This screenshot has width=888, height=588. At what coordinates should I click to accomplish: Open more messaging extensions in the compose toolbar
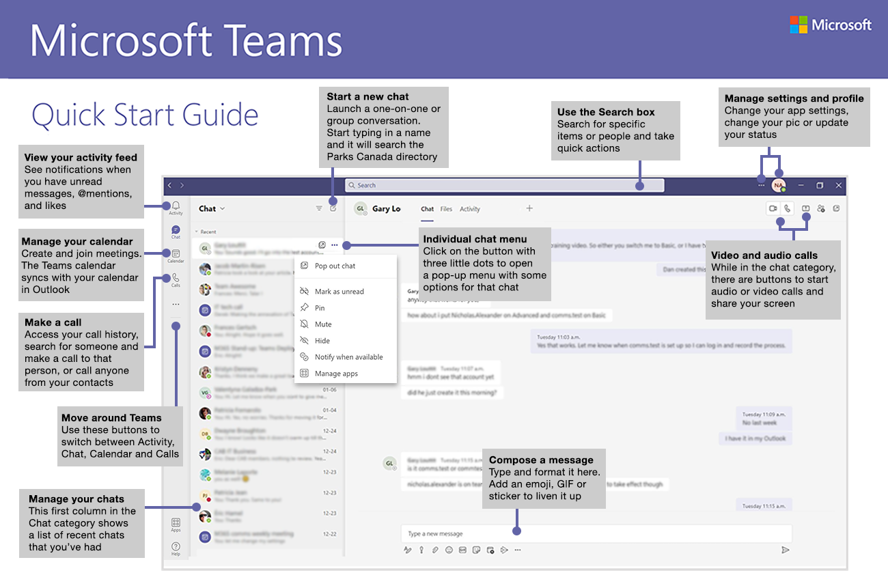(517, 549)
